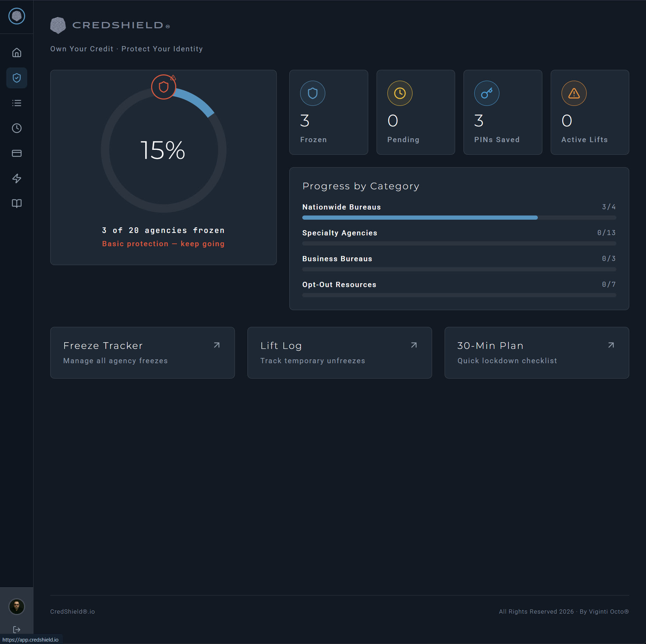Click the CredShield header logo emblem
The image size is (646, 644).
[58, 25]
